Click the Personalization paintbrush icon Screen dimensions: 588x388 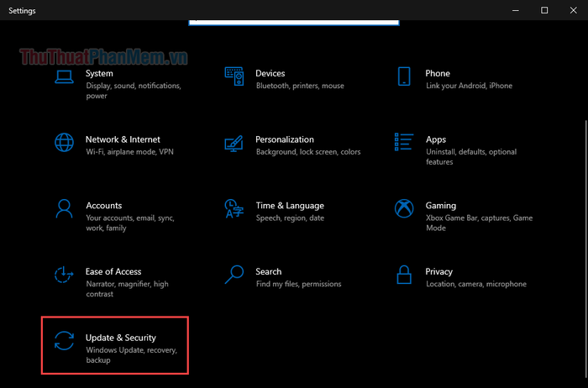point(234,144)
